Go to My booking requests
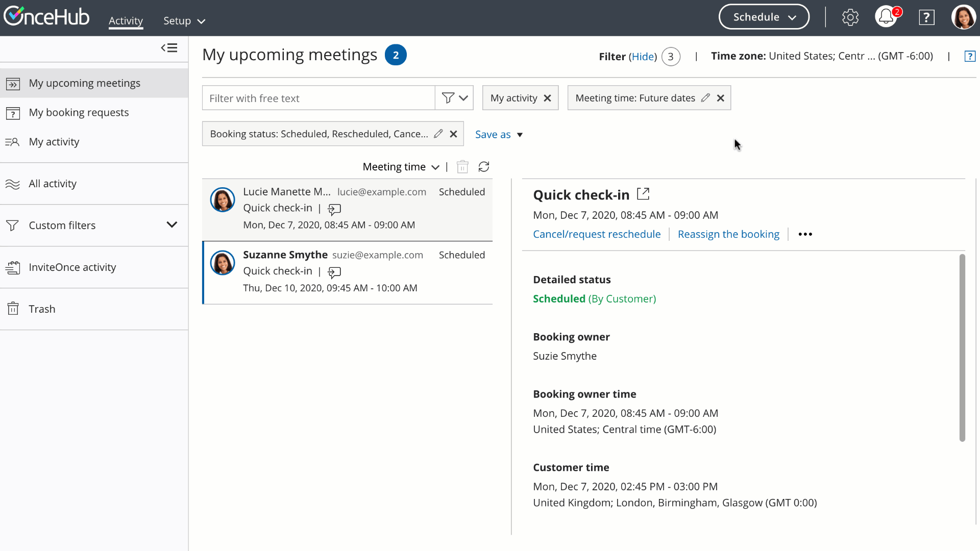This screenshot has width=980, height=551. [x=79, y=112]
